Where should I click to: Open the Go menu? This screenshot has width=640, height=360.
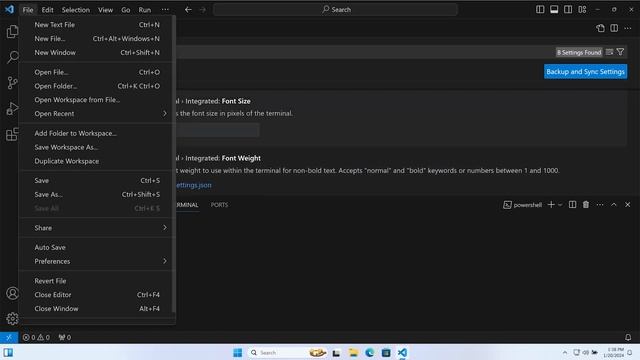126,10
